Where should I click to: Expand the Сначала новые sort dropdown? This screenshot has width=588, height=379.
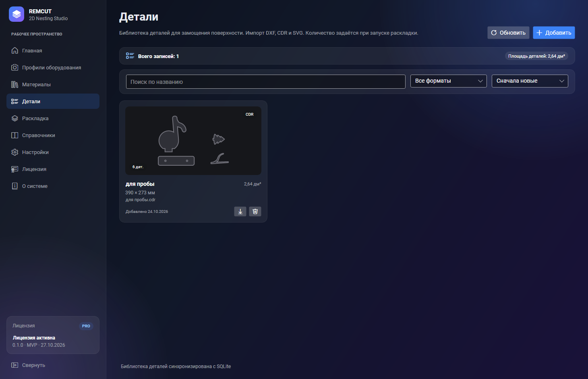[530, 81]
